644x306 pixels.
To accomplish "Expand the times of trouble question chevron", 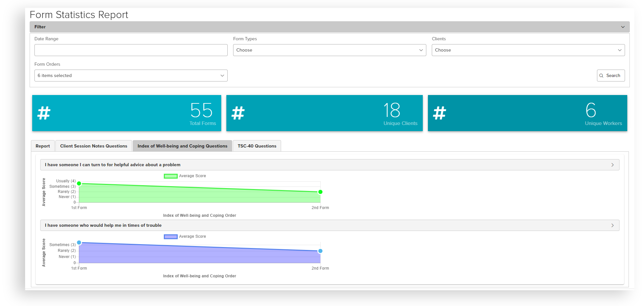I will pyautogui.click(x=612, y=225).
